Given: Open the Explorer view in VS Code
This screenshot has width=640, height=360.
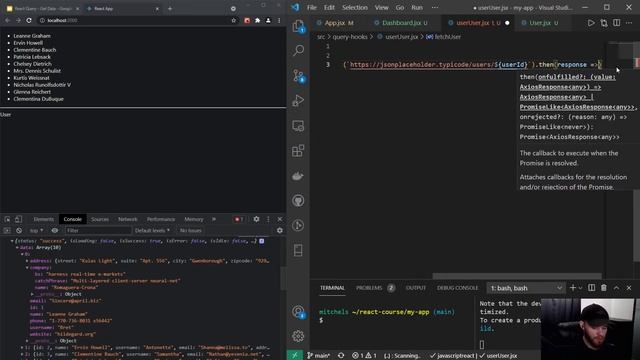Looking at the screenshot, I should (x=298, y=26).
